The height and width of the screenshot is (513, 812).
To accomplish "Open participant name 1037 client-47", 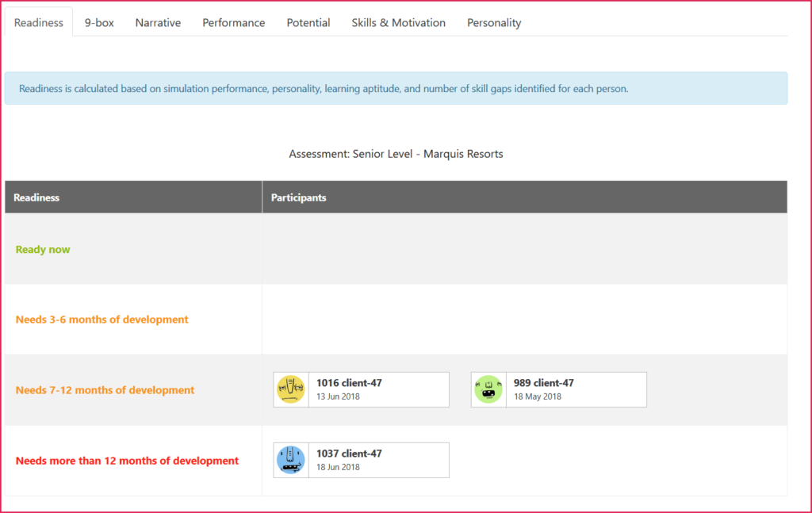I will click(x=349, y=454).
